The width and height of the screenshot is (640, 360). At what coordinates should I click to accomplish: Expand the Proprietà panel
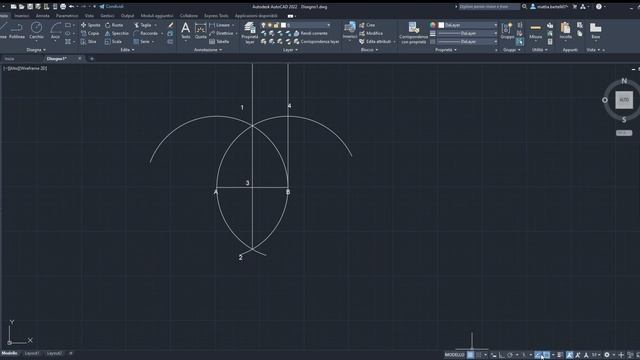[x=446, y=50]
